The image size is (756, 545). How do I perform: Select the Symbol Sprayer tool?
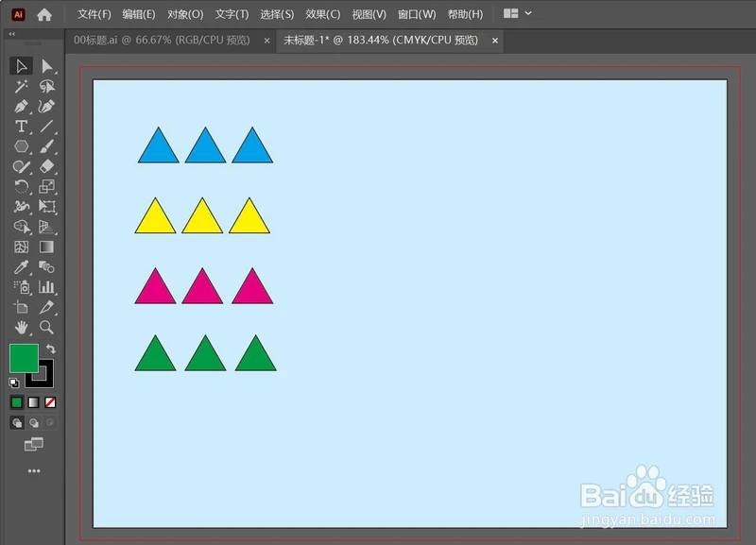point(21,287)
